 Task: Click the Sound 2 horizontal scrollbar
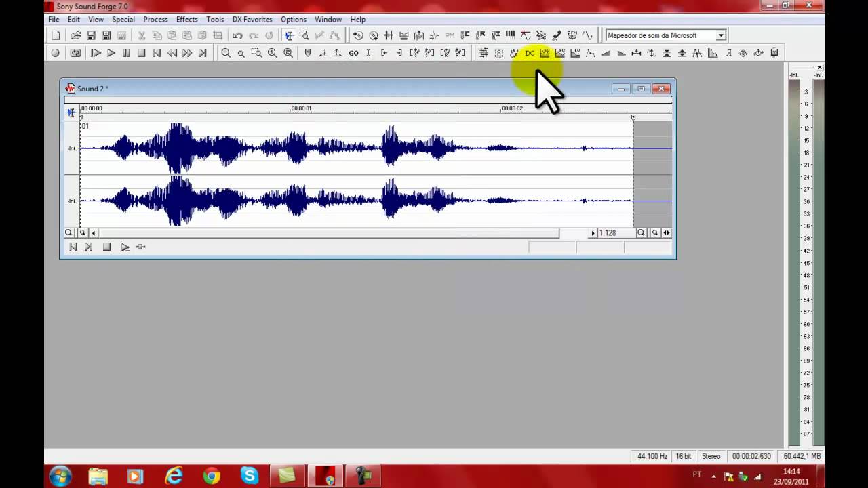click(x=329, y=232)
